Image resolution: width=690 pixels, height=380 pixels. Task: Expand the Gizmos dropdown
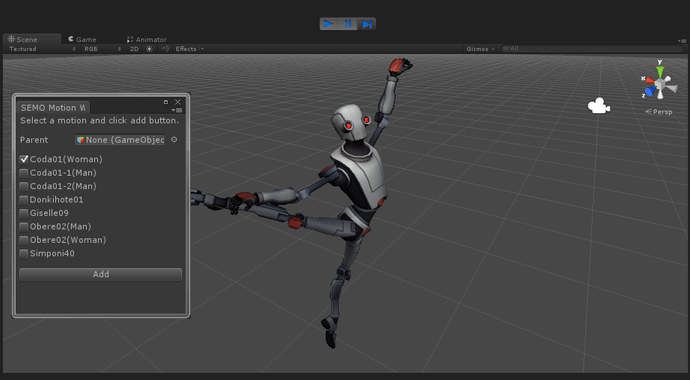point(481,49)
